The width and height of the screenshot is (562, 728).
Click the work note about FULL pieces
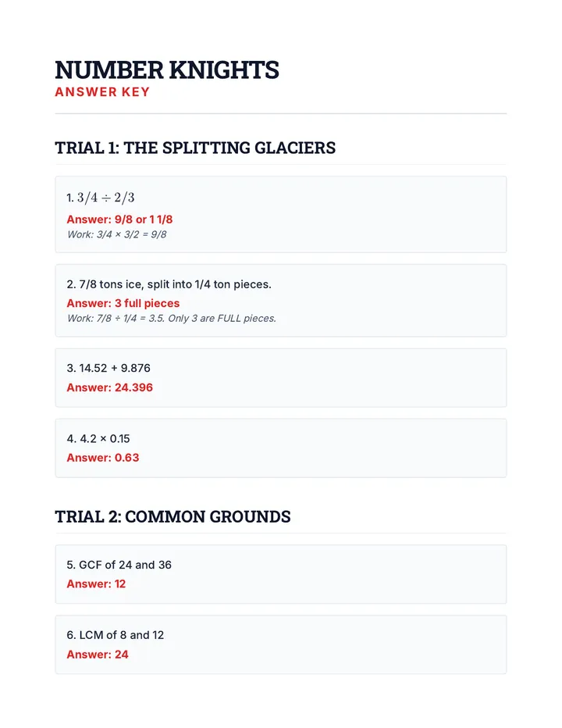pyautogui.click(x=172, y=319)
